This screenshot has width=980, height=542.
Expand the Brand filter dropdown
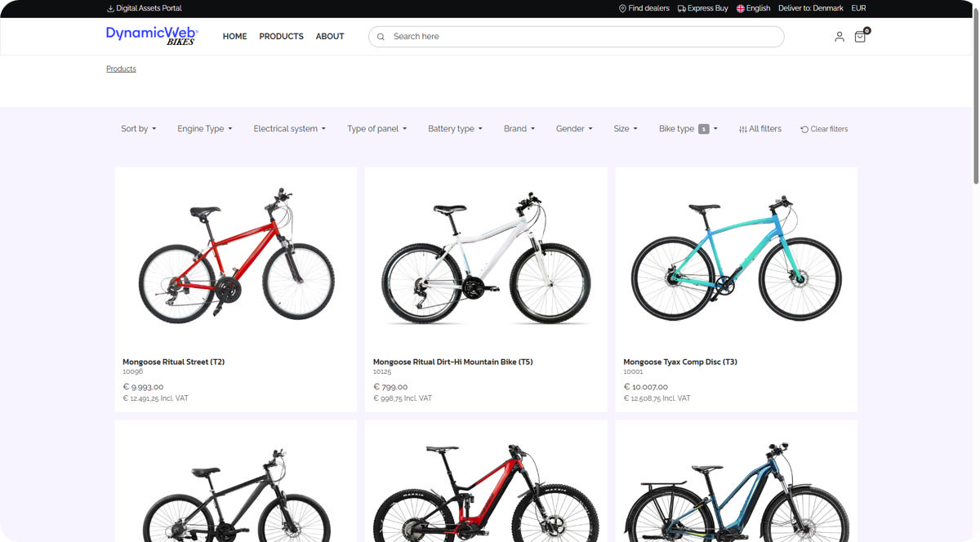(x=519, y=129)
